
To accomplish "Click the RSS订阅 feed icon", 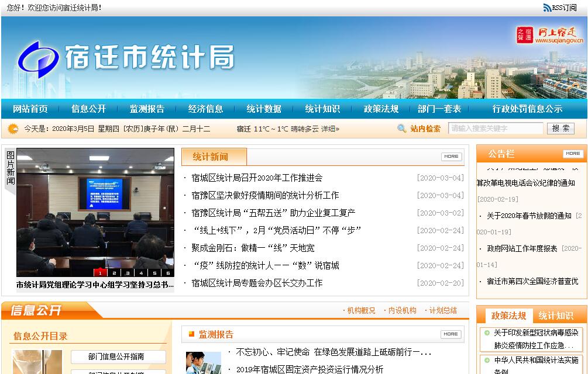I will pyautogui.click(x=547, y=8).
